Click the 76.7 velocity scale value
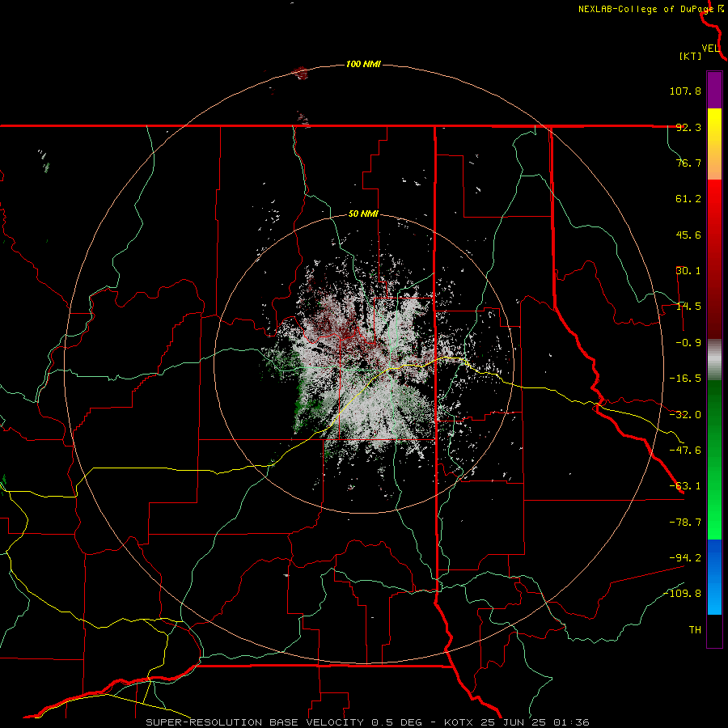The height and width of the screenshot is (728, 728). (x=688, y=163)
